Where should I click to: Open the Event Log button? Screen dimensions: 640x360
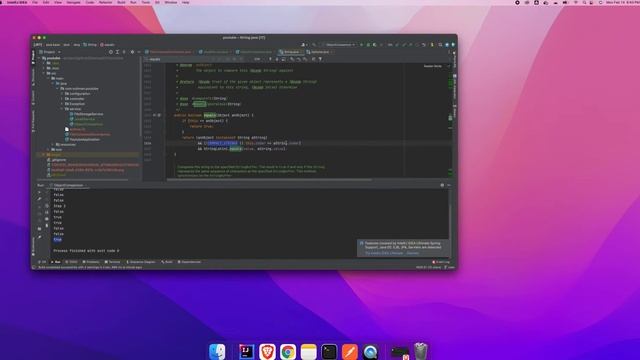click(441, 262)
